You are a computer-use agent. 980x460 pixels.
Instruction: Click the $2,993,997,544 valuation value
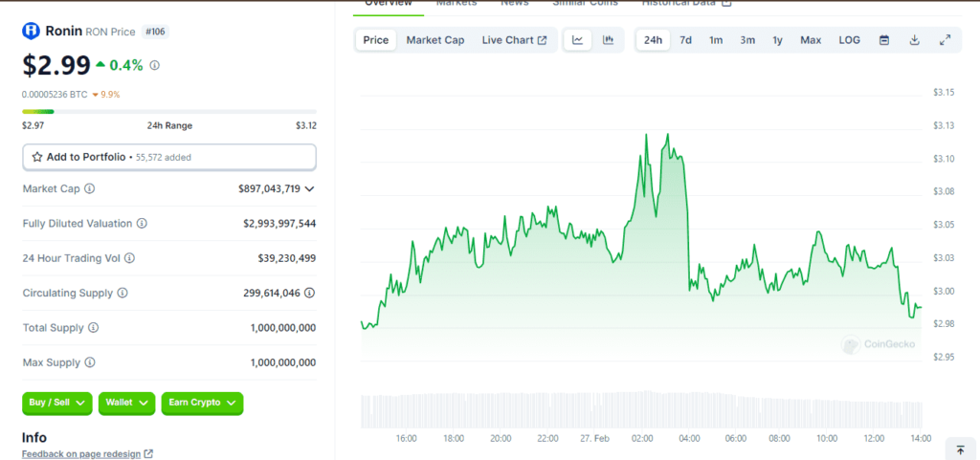tap(279, 224)
